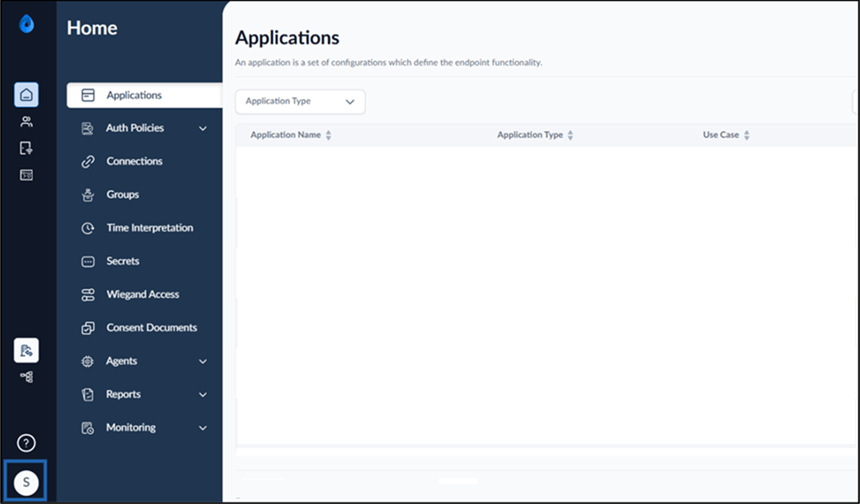Click the Agents icon

click(x=88, y=361)
